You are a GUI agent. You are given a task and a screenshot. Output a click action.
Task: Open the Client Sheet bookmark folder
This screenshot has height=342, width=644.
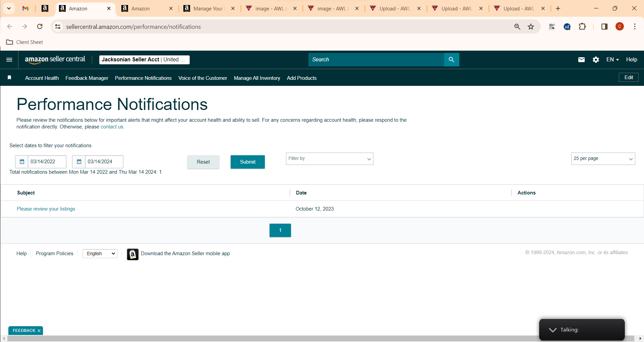(x=25, y=42)
